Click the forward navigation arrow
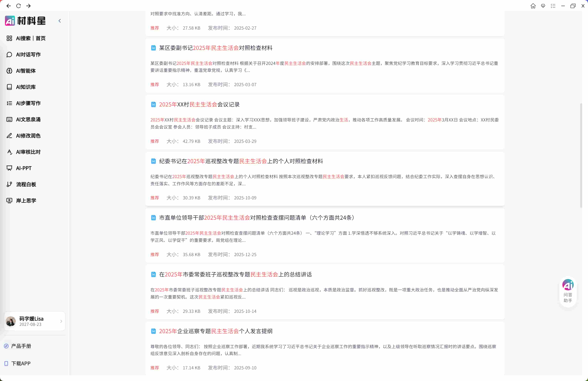588x381 pixels. (28, 6)
